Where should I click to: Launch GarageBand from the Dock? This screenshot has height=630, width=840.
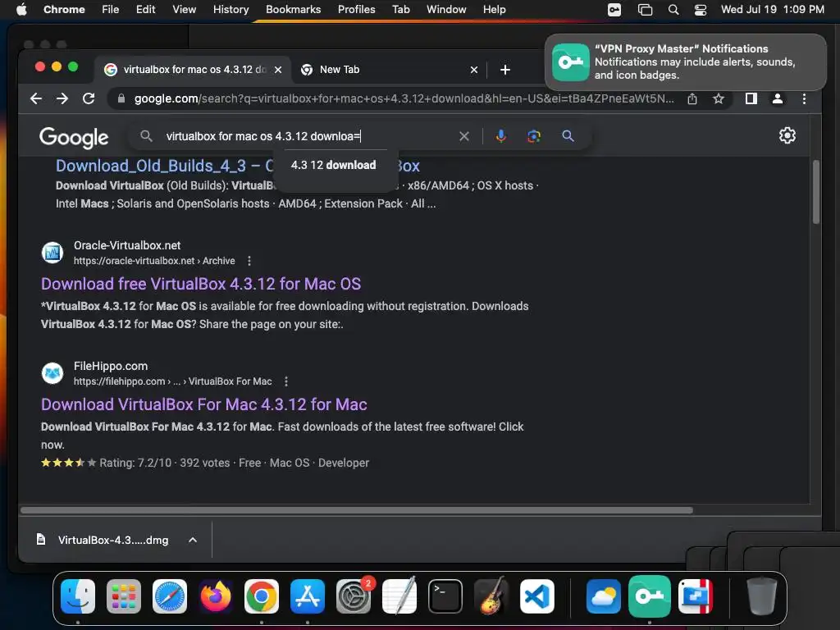491,596
